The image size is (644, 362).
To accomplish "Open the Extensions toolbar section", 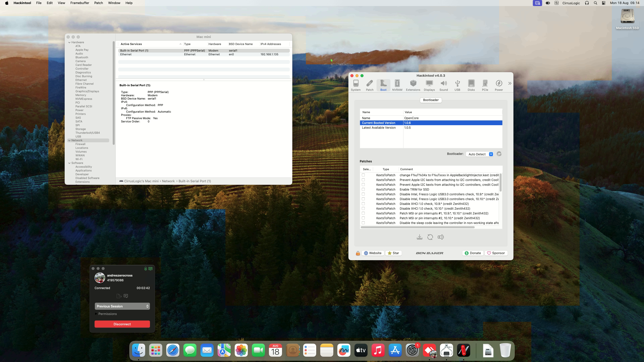I will tap(413, 85).
